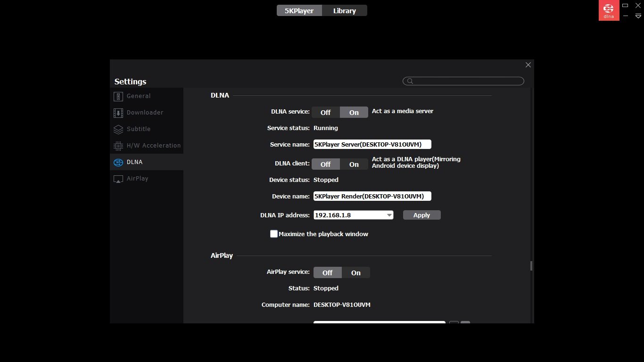Click the Stopped device status text

pyautogui.click(x=326, y=180)
